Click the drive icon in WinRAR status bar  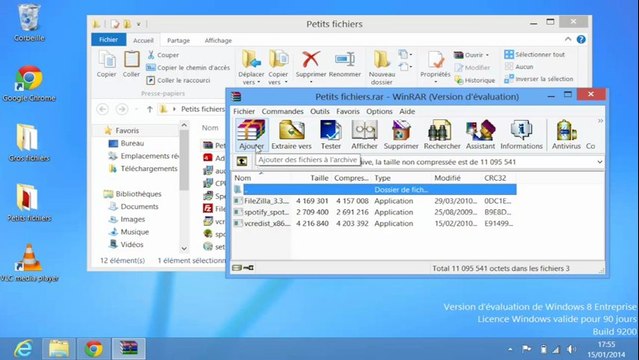tap(237, 268)
